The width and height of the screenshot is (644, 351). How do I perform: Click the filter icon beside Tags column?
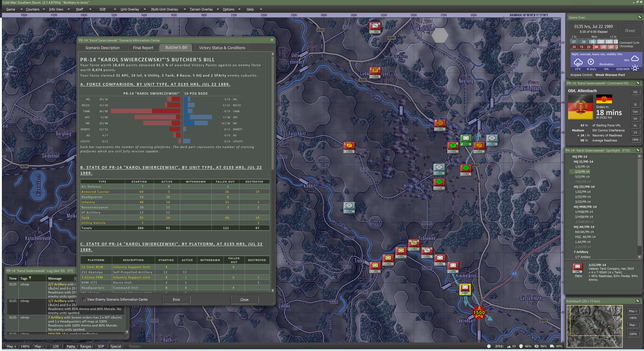30,278
